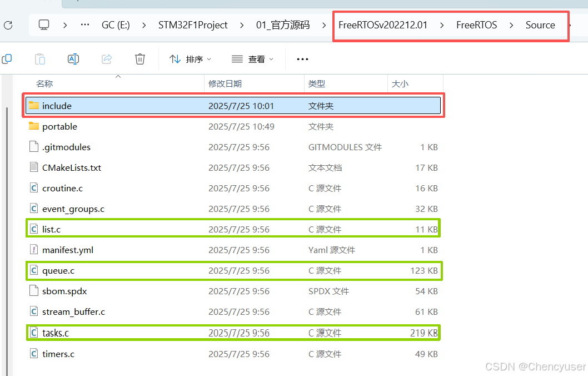Click the croutine.c C source file icon
The image size is (588, 376).
[x=34, y=188]
